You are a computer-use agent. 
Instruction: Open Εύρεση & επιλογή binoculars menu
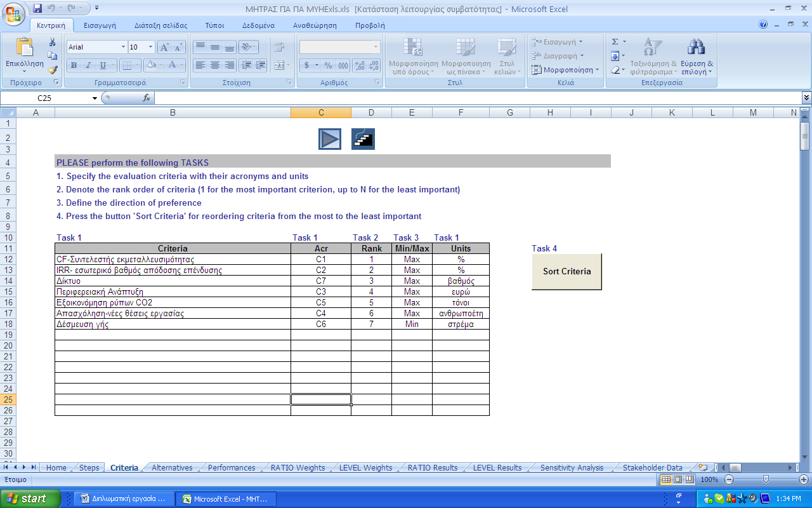(697, 56)
